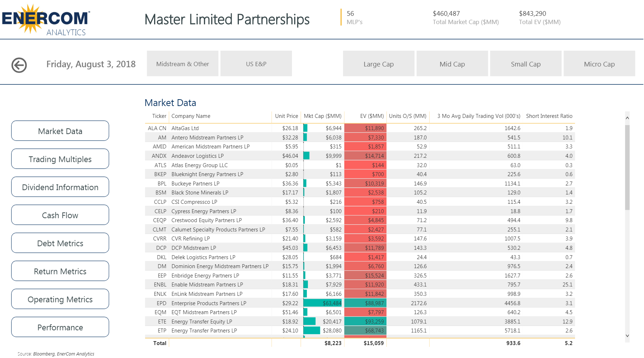Click EnLink Midstream Partners LP name

(207, 294)
